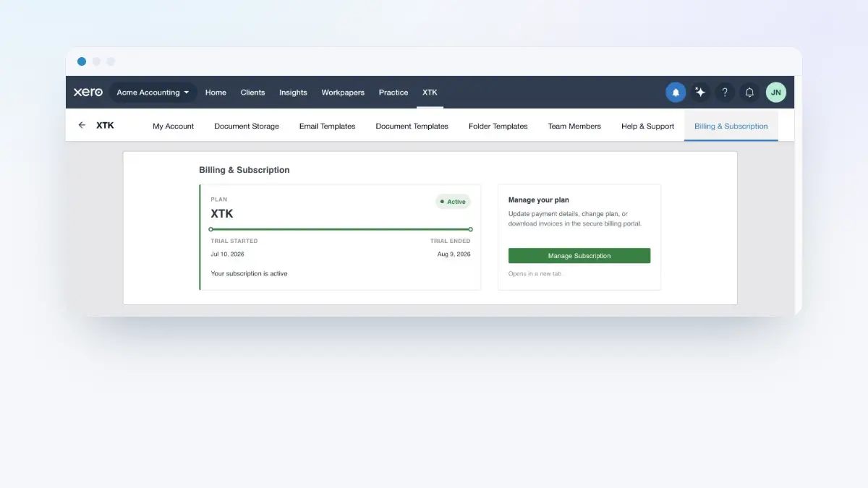
Task: Click the Jul 10, 2026 trial start date
Action: (x=228, y=254)
